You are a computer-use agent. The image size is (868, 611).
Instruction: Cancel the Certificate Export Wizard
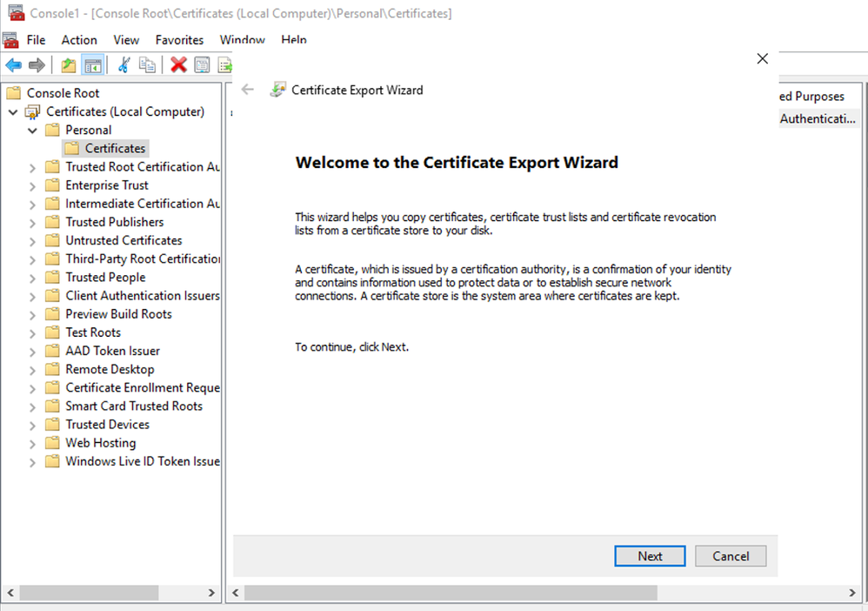pyautogui.click(x=731, y=556)
